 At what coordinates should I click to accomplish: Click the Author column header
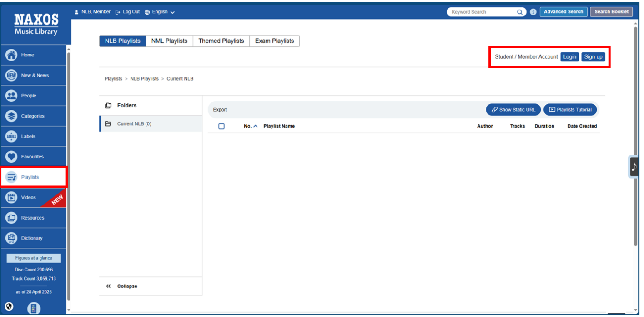tap(485, 126)
